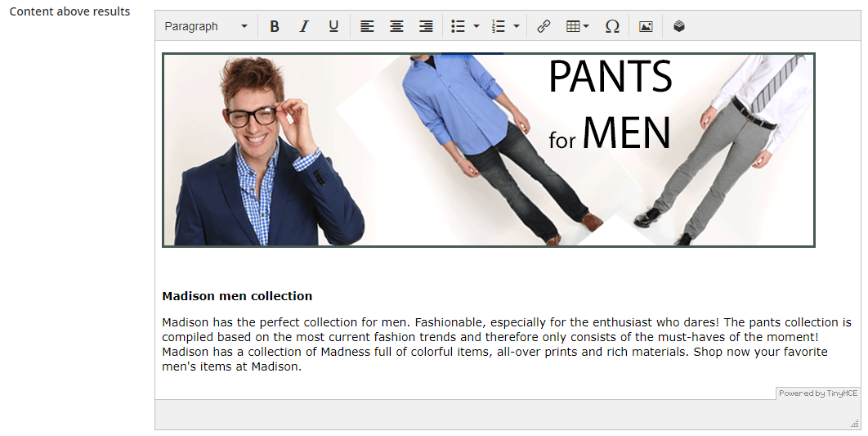Open the table insert menu
868x436 pixels.
[577, 26]
